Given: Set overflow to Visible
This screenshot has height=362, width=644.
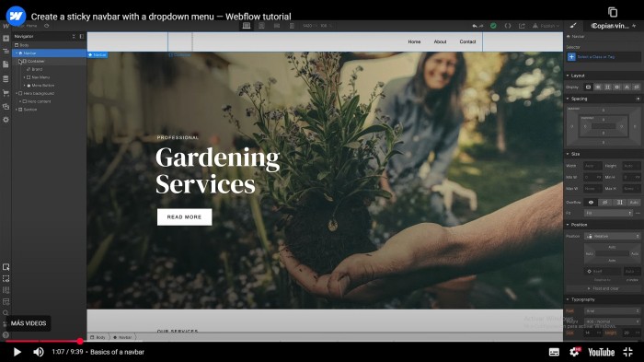Looking at the screenshot, I should 591,203.
